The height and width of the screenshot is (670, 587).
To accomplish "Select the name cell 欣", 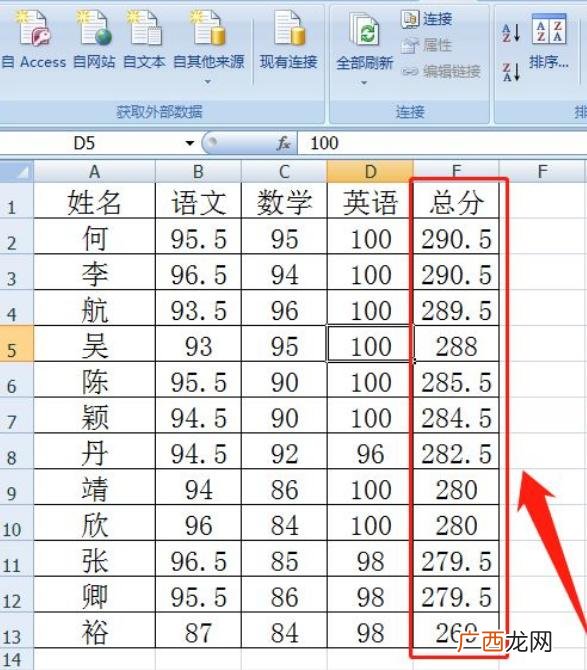I will (94, 523).
